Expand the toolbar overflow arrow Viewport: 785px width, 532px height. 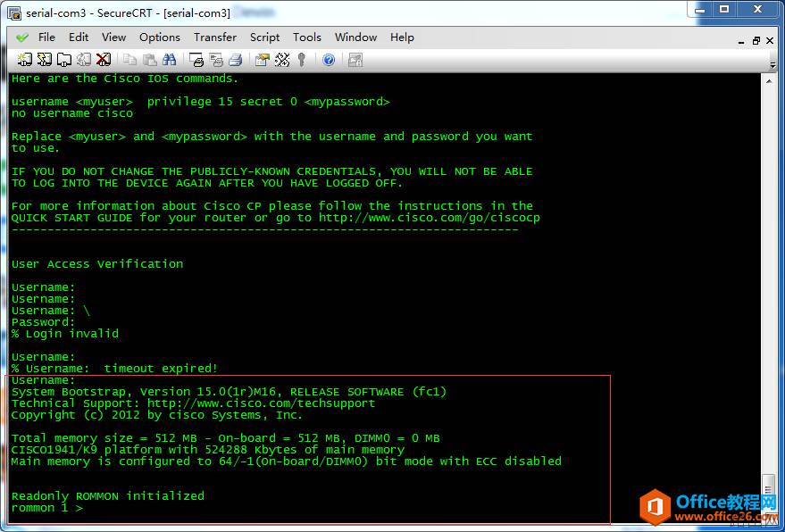(x=773, y=64)
